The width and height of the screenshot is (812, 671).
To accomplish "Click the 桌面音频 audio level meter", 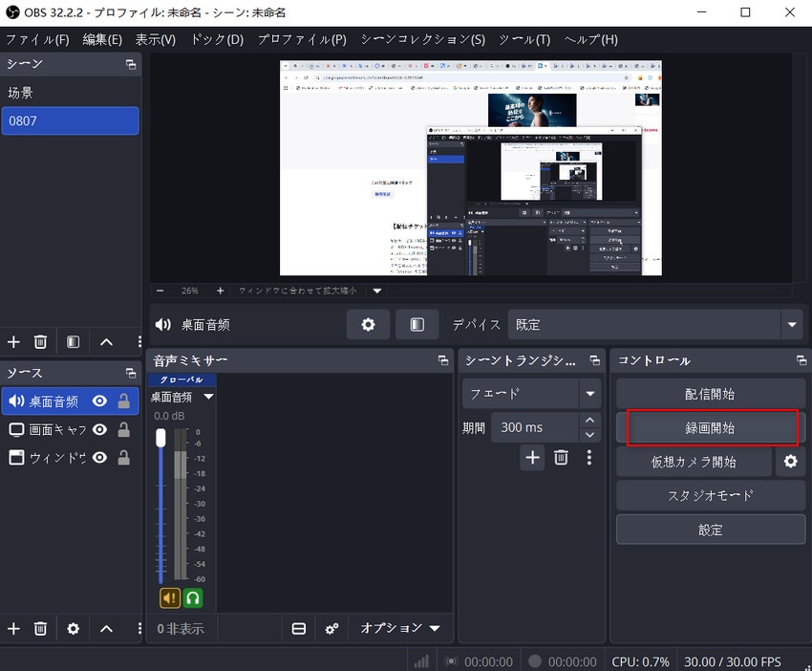I will click(181, 504).
